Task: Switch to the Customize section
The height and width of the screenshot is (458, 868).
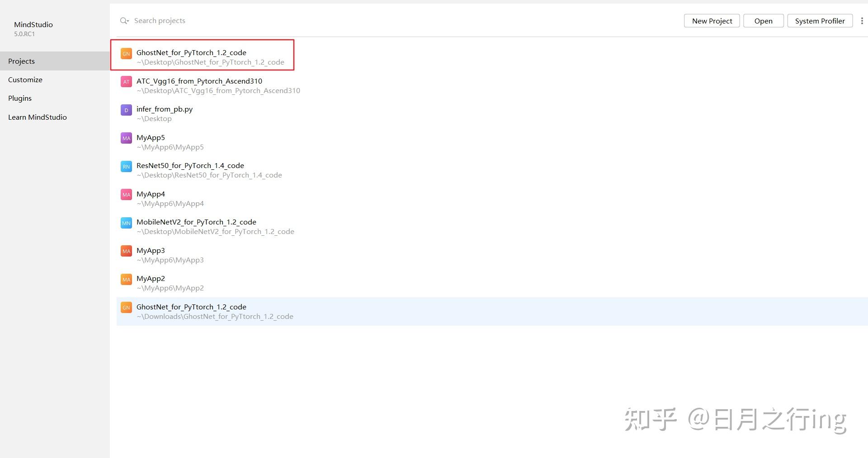Action: [25, 79]
